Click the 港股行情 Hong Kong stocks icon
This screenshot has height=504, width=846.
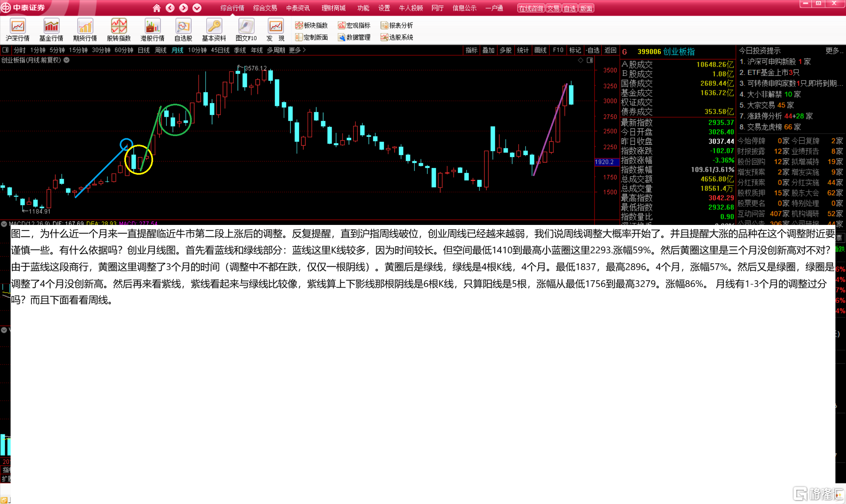click(x=152, y=26)
